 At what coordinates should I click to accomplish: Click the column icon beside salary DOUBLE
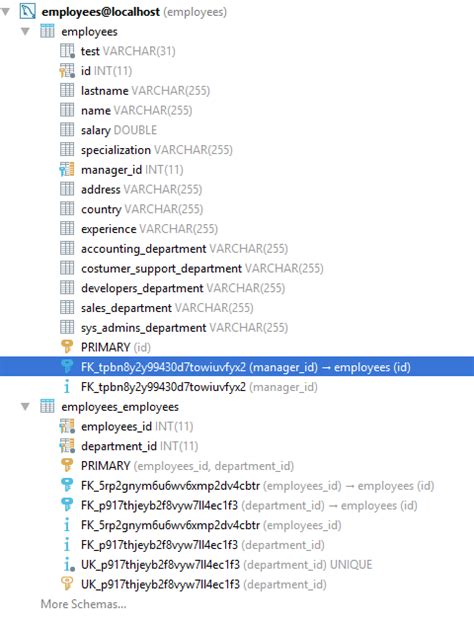pos(67,130)
